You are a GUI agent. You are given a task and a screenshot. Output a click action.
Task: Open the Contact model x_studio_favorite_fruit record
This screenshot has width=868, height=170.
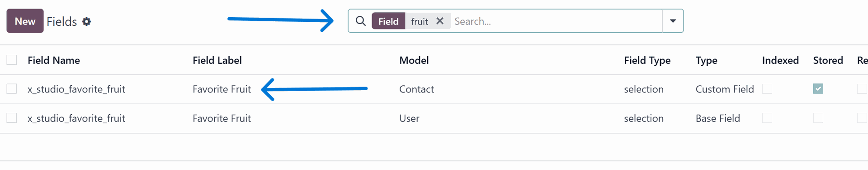[76, 89]
